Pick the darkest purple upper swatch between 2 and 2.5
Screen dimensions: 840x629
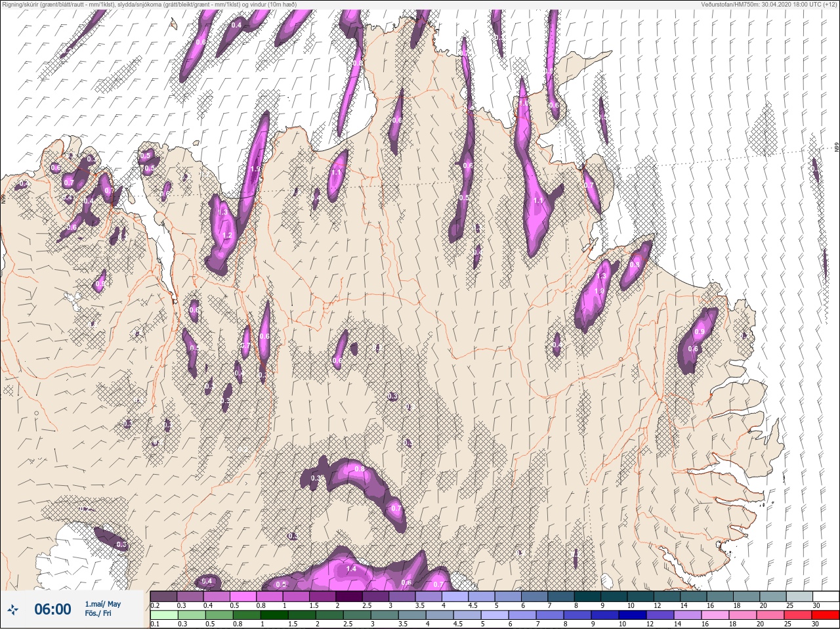[x=350, y=596]
